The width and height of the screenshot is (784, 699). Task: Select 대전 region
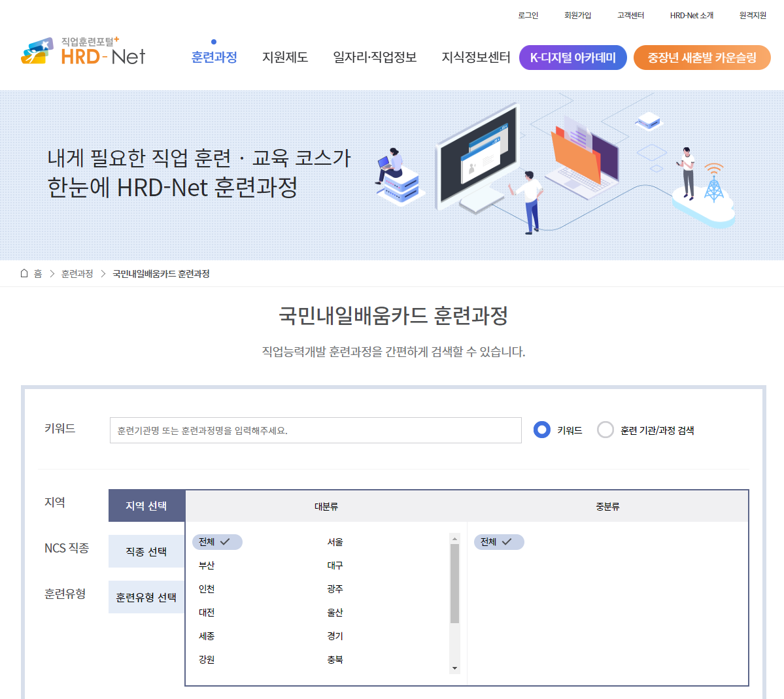click(207, 613)
